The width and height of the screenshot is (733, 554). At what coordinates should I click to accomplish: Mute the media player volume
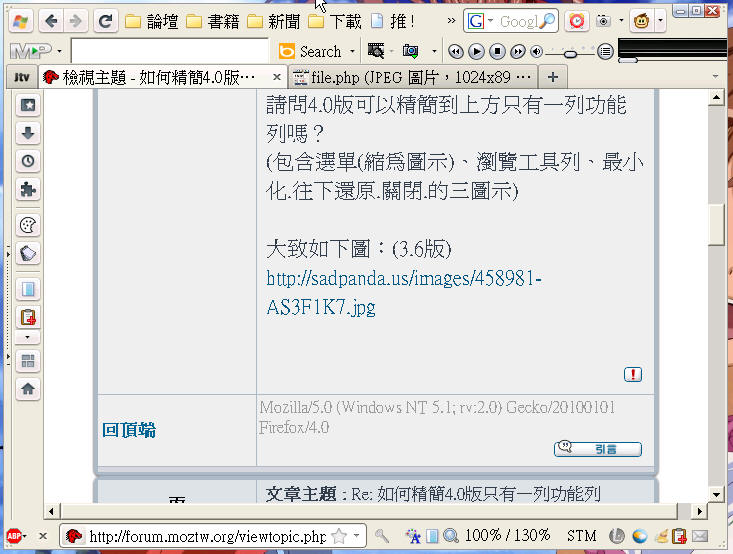(x=537, y=51)
